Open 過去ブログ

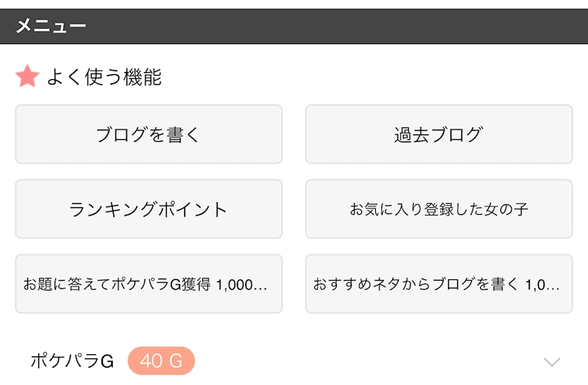tap(439, 134)
